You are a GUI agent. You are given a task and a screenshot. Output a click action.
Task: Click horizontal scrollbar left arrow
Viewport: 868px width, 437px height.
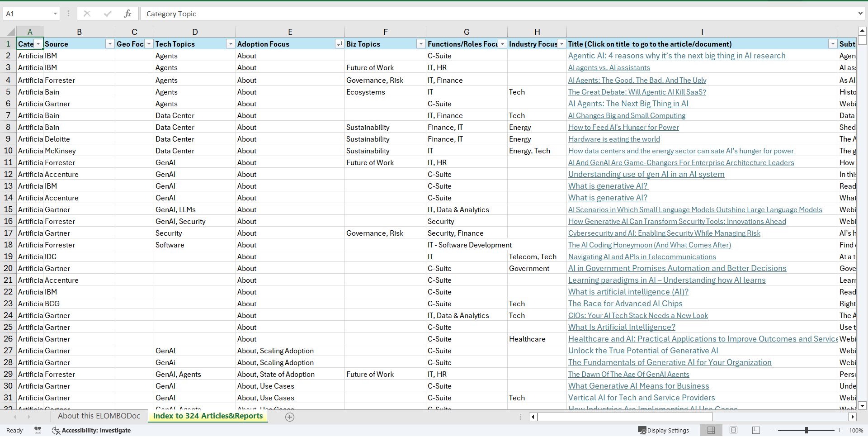click(x=533, y=417)
